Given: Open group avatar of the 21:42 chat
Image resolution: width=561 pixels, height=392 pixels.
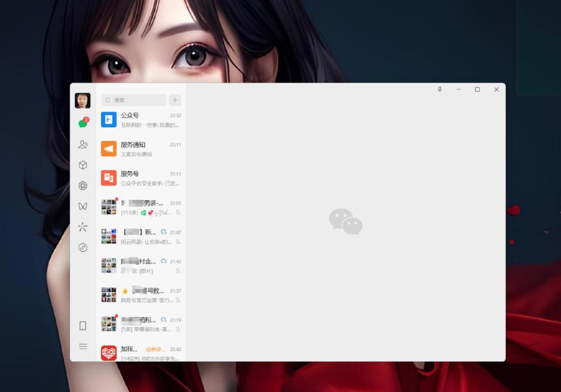Looking at the screenshot, I should (x=109, y=266).
